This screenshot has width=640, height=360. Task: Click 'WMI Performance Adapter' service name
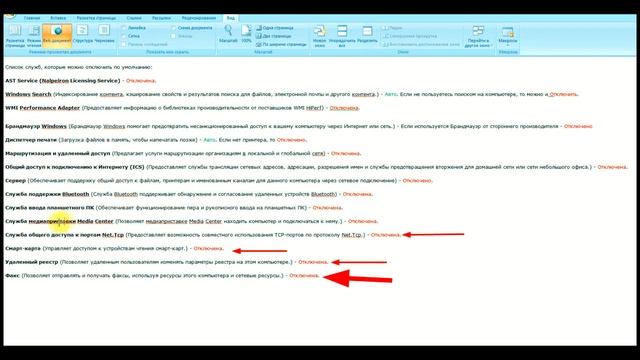tap(42, 108)
